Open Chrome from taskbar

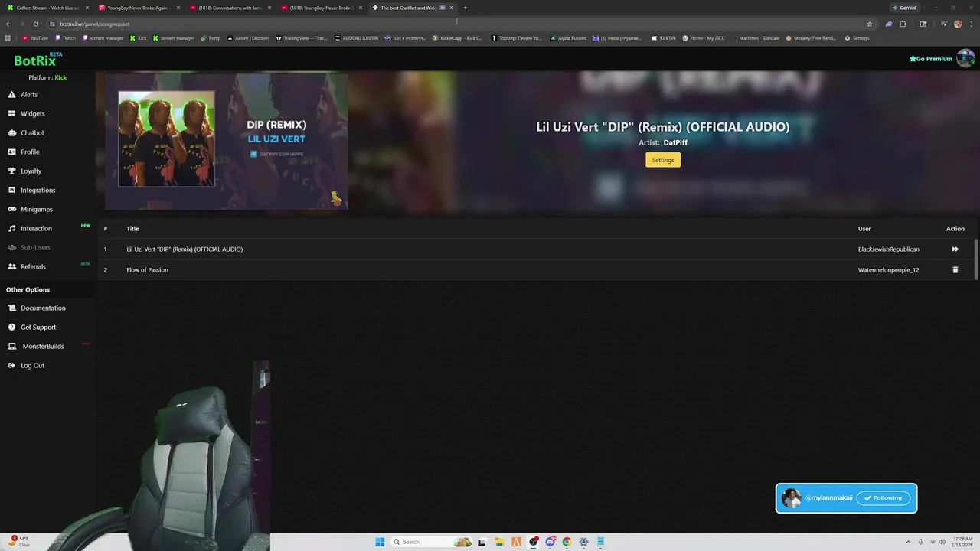pos(567,542)
